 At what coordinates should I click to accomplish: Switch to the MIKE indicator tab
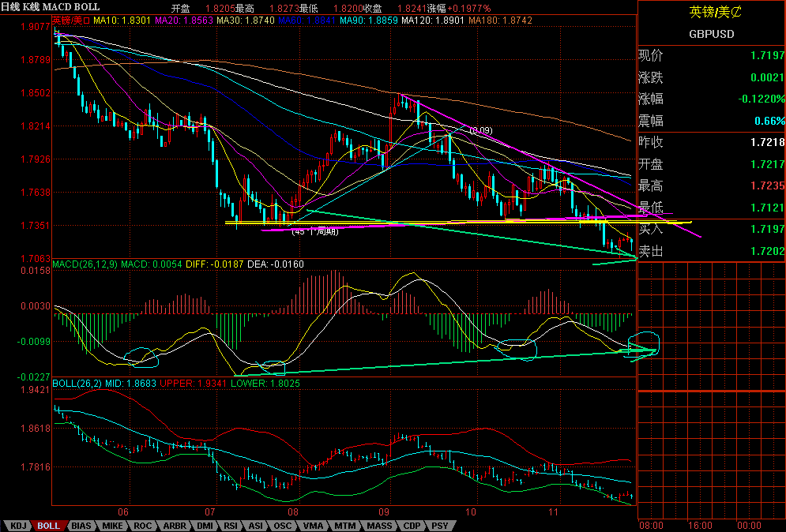112,526
